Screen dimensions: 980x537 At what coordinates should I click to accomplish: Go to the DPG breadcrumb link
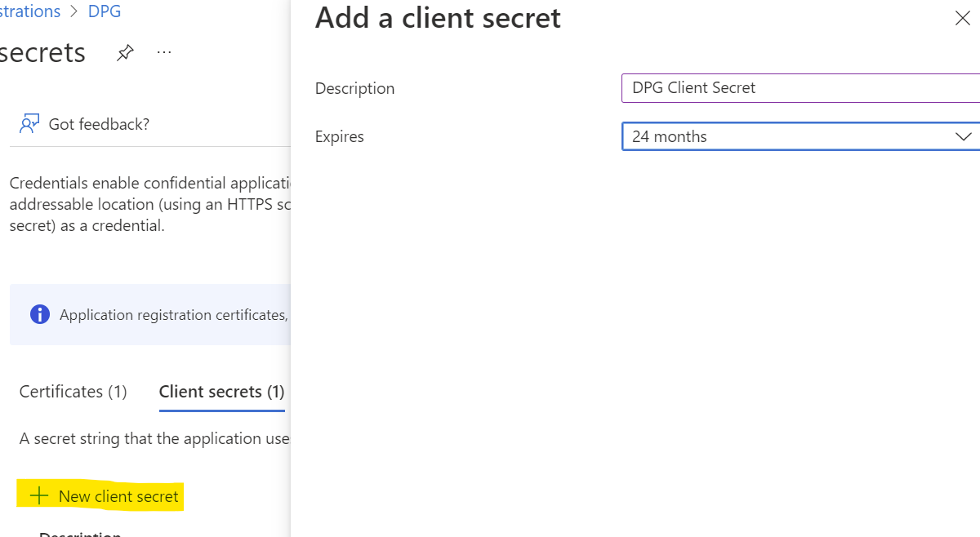pyautogui.click(x=105, y=12)
